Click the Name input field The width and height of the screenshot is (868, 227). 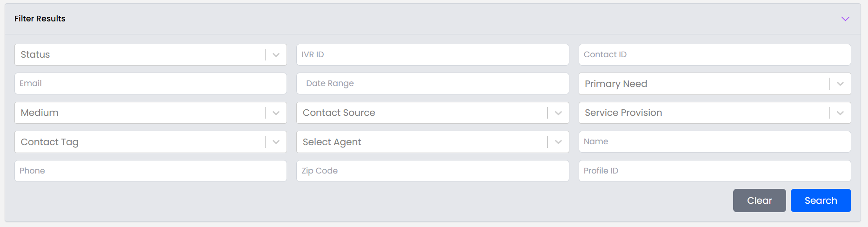pyautogui.click(x=714, y=142)
